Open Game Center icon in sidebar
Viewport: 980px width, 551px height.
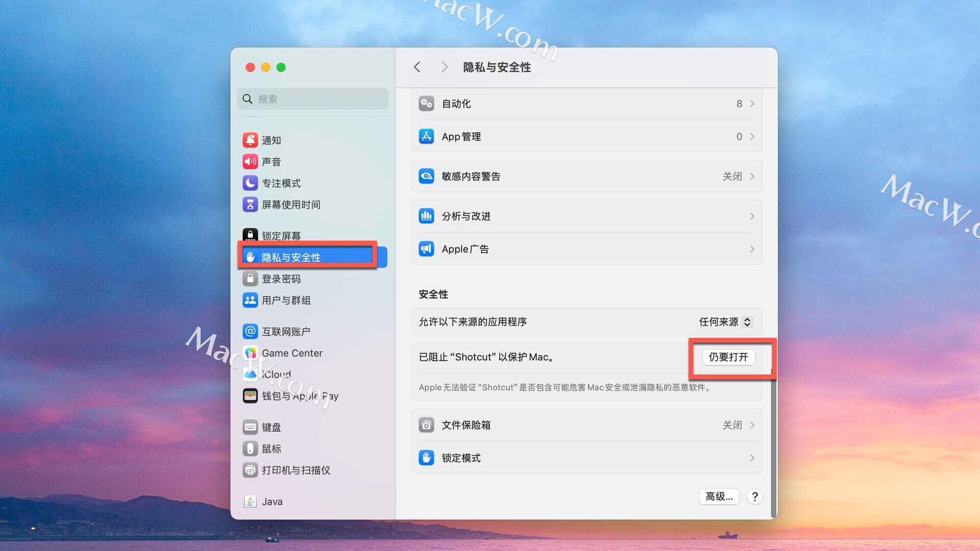coord(250,353)
